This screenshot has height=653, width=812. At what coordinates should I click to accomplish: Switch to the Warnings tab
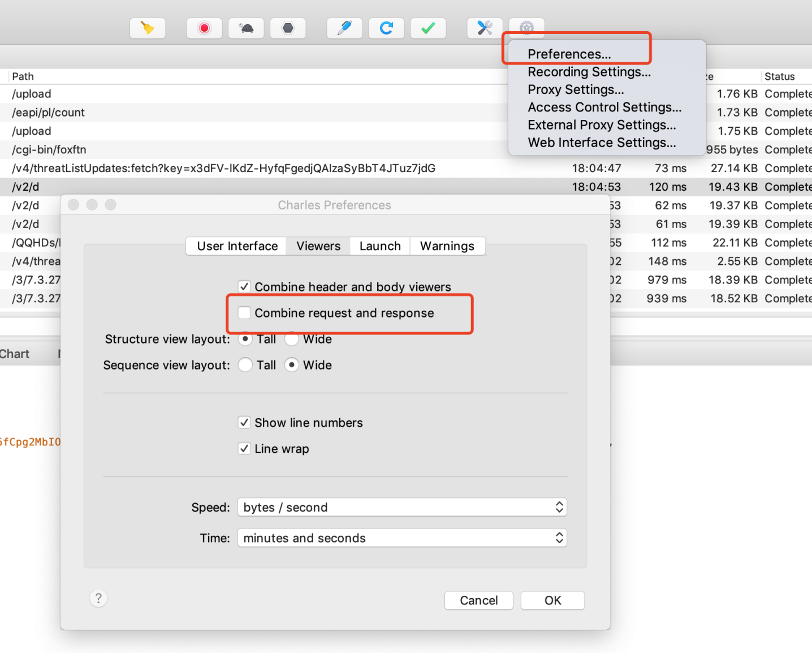pos(447,246)
